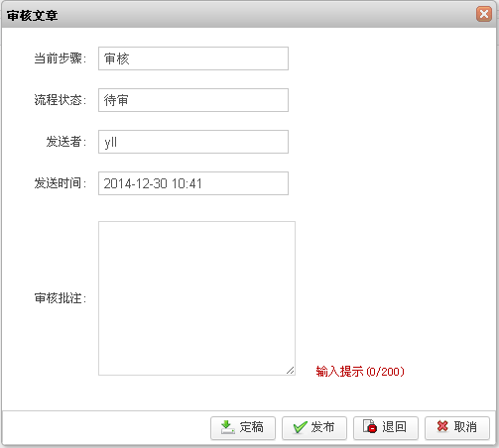Click into the 流程状态 field showing 待审
The width and height of the screenshot is (499, 448).
tap(193, 100)
